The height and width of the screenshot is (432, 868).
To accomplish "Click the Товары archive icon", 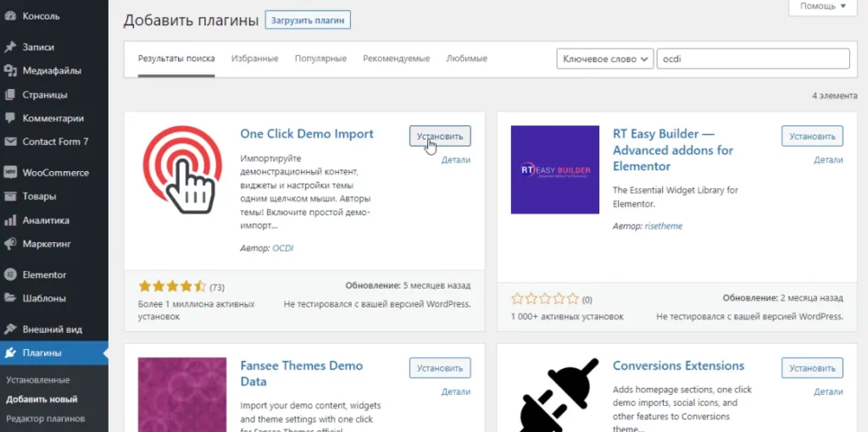I will click(10, 197).
